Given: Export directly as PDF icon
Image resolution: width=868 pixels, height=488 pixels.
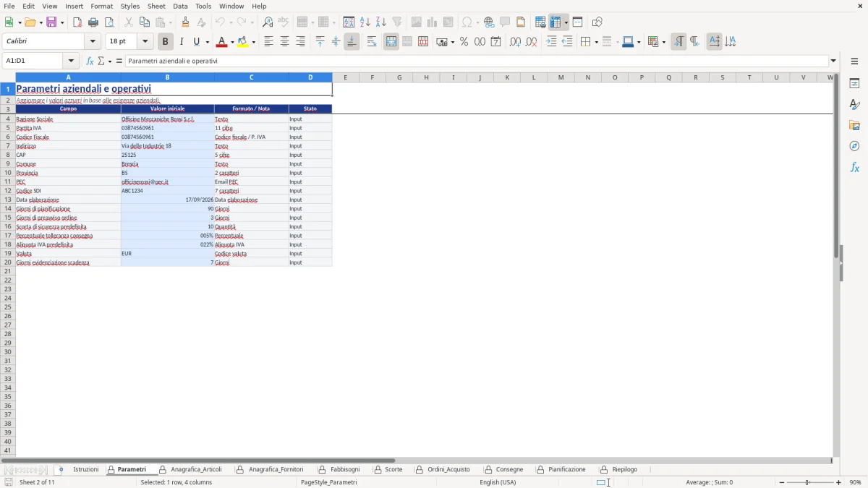Looking at the screenshot, I should [x=77, y=22].
